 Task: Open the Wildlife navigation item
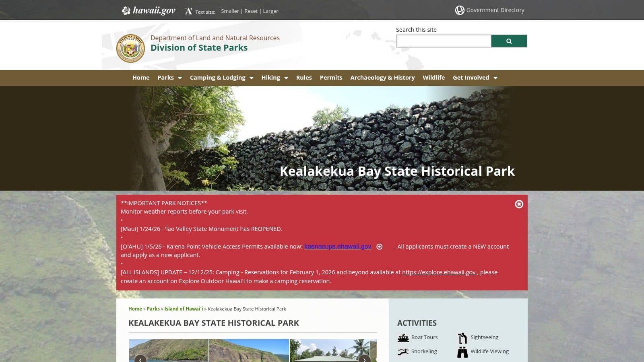click(433, 78)
